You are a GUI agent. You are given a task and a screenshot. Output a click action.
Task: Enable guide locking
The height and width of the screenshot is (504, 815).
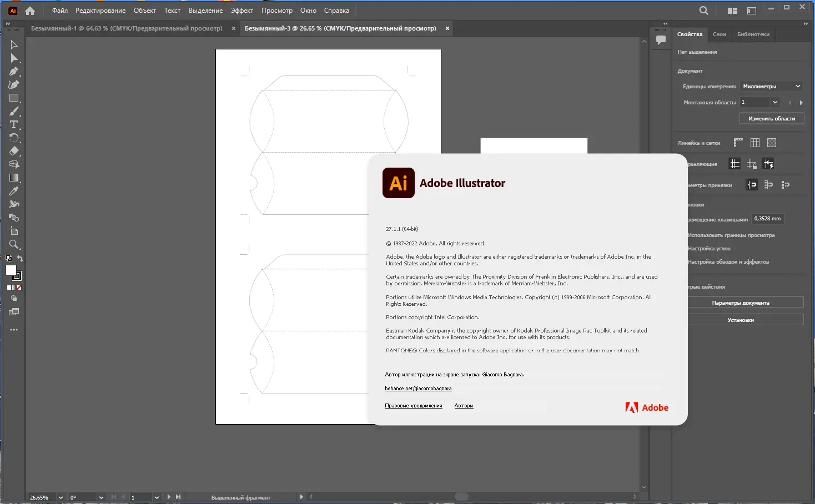[x=752, y=164]
